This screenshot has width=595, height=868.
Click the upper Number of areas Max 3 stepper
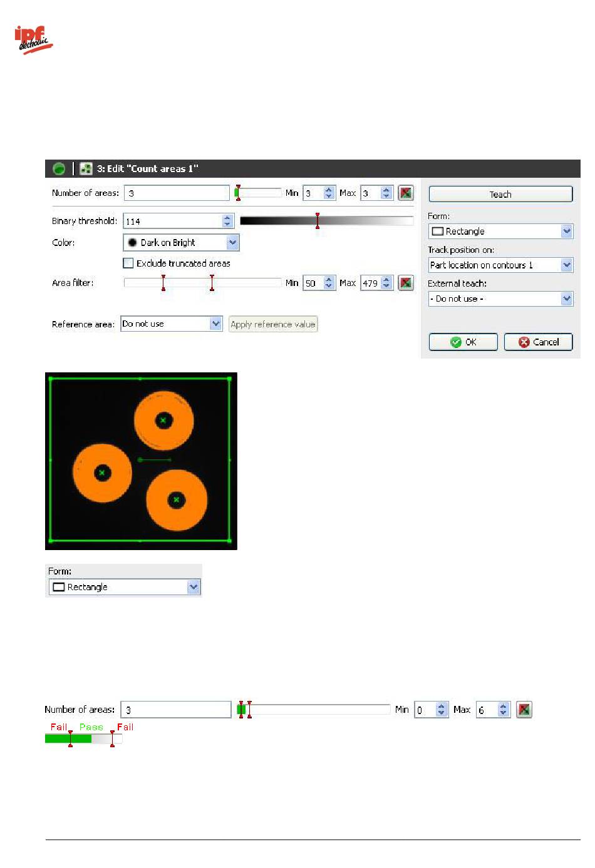coord(386,193)
